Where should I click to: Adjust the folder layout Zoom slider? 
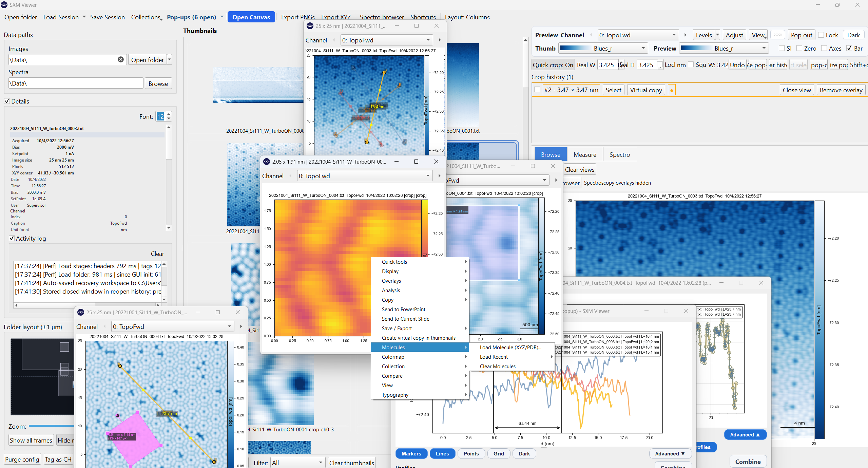(51, 426)
